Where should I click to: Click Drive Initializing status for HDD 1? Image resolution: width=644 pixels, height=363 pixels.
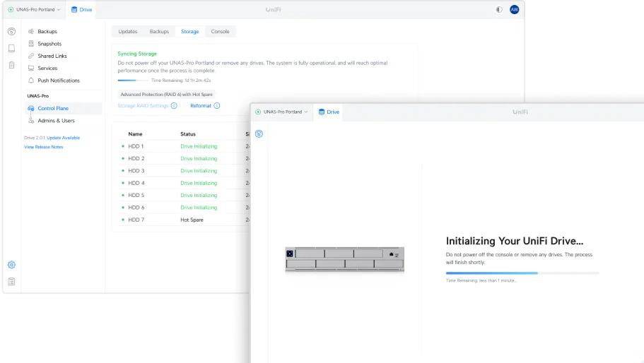point(199,146)
